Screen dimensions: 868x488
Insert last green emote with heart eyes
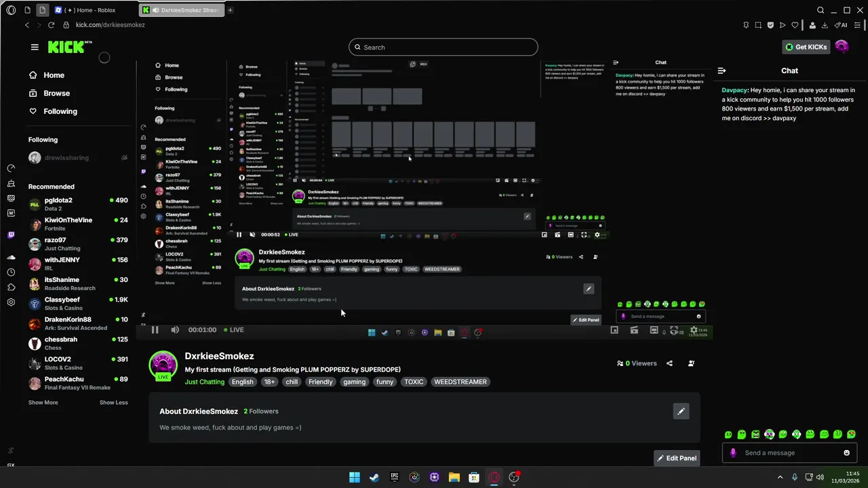[851, 434]
